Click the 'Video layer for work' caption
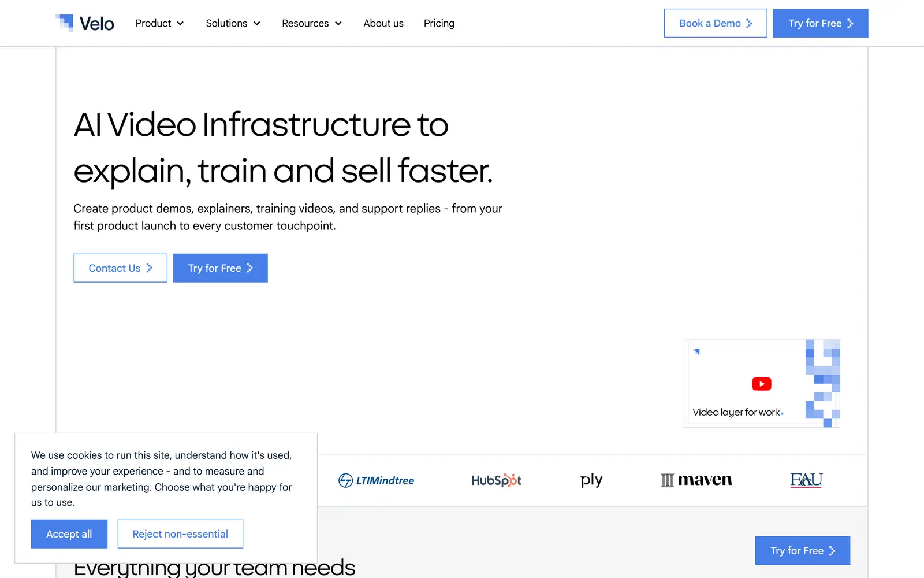This screenshot has width=924, height=578. click(x=737, y=412)
